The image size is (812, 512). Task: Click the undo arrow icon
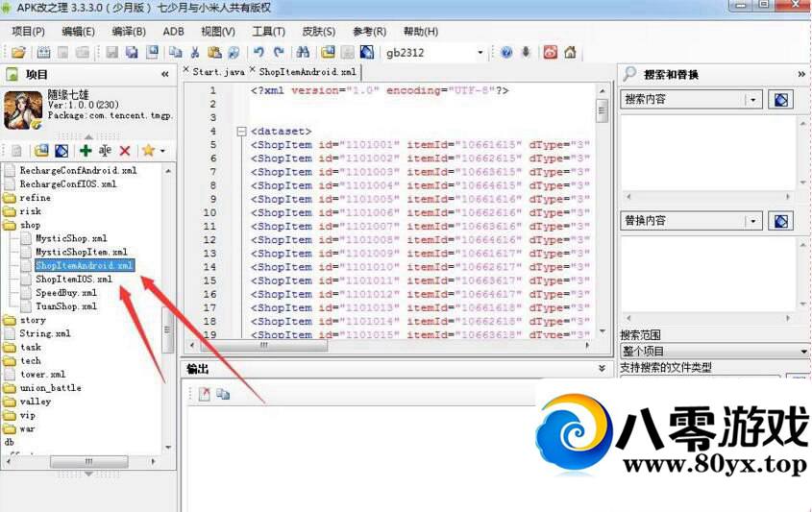click(258, 52)
